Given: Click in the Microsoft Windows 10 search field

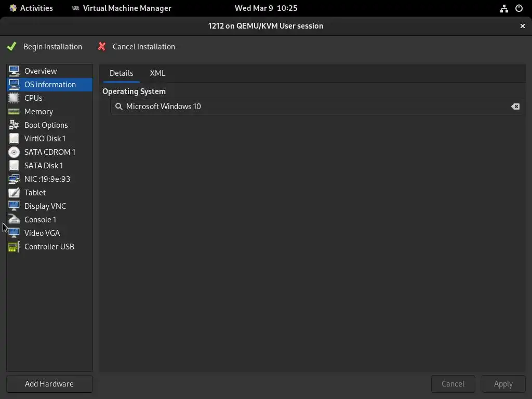Looking at the screenshot, I should click(x=312, y=107).
